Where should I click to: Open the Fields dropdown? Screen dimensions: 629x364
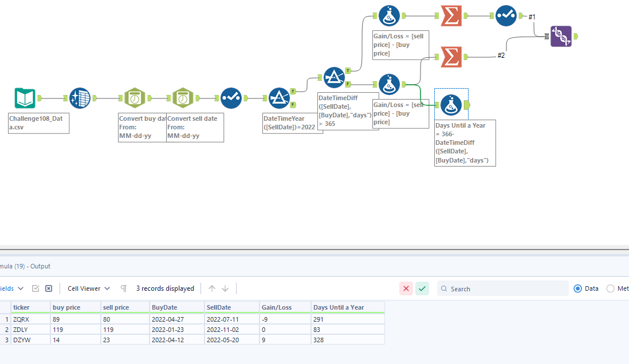point(11,288)
